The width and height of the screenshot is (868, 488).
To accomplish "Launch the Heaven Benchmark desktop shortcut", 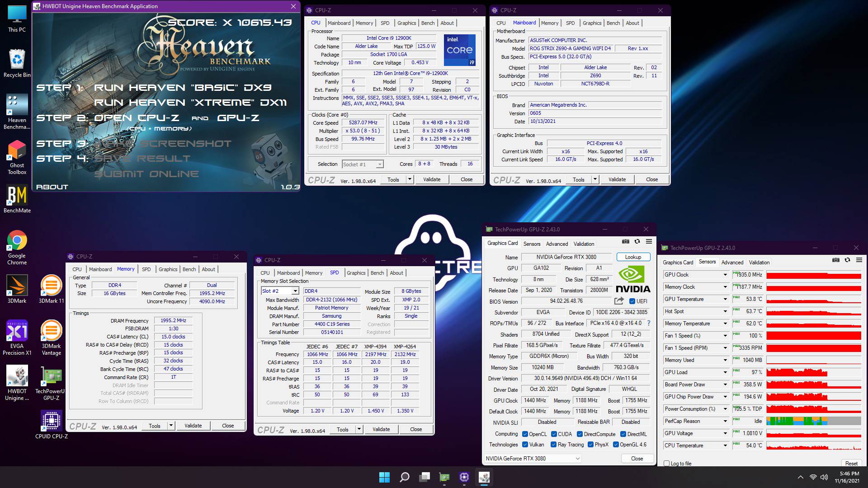I will pos(17,112).
